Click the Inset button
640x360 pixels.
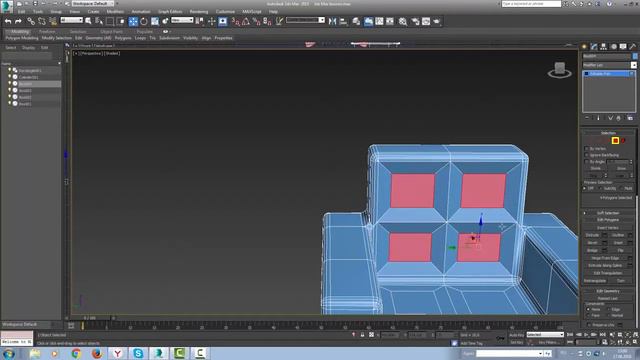(618, 242)
